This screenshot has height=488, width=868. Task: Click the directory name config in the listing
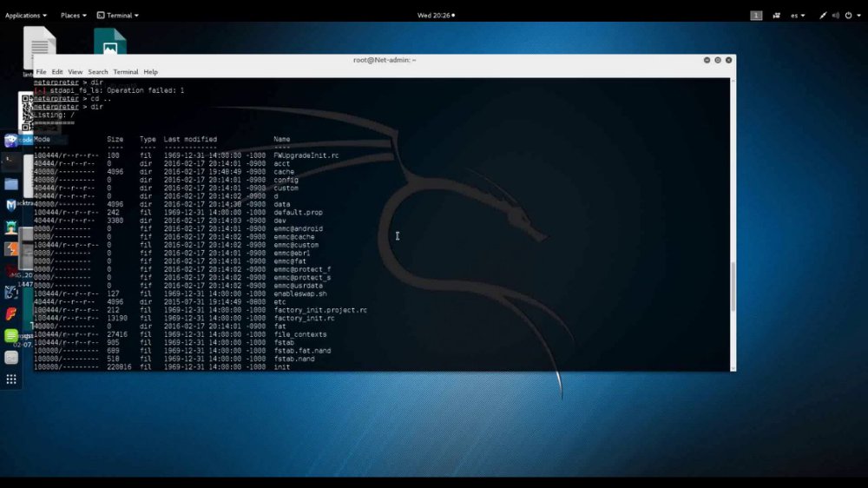click(x=286, y=180)
